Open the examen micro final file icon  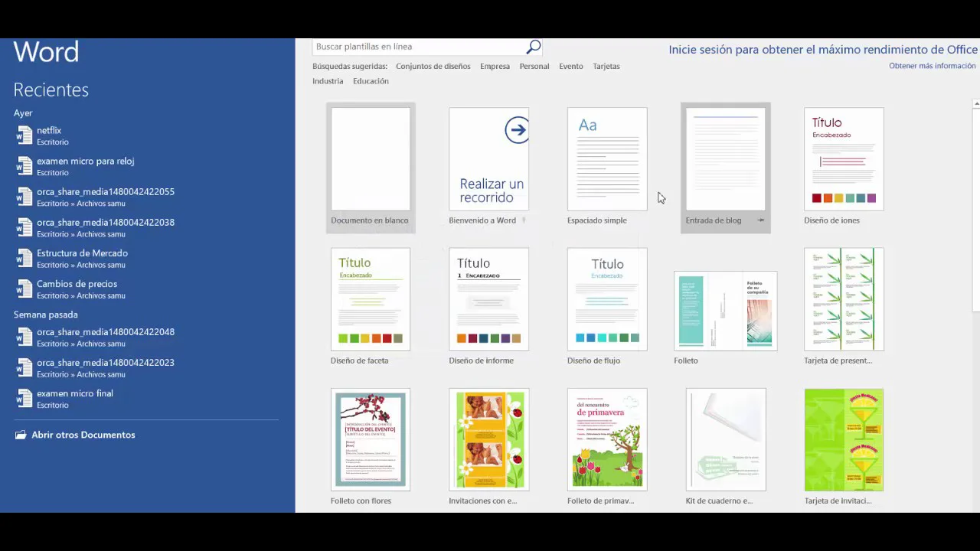(x=24, y=399)
